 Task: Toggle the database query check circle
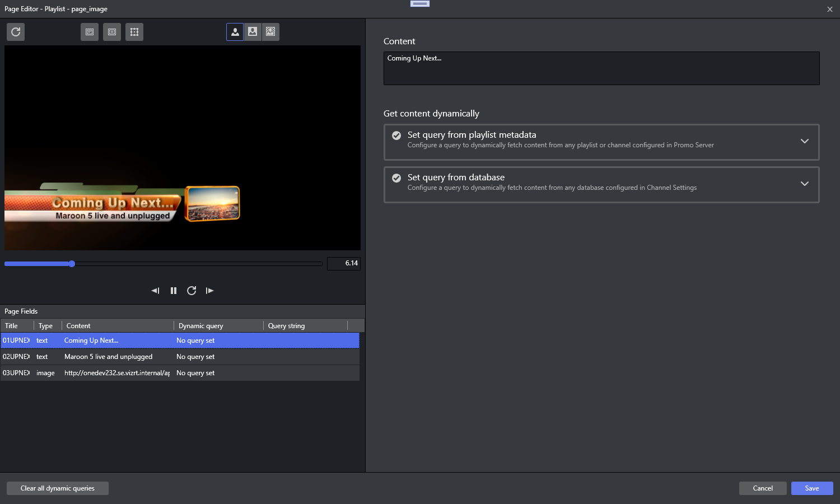396,178
